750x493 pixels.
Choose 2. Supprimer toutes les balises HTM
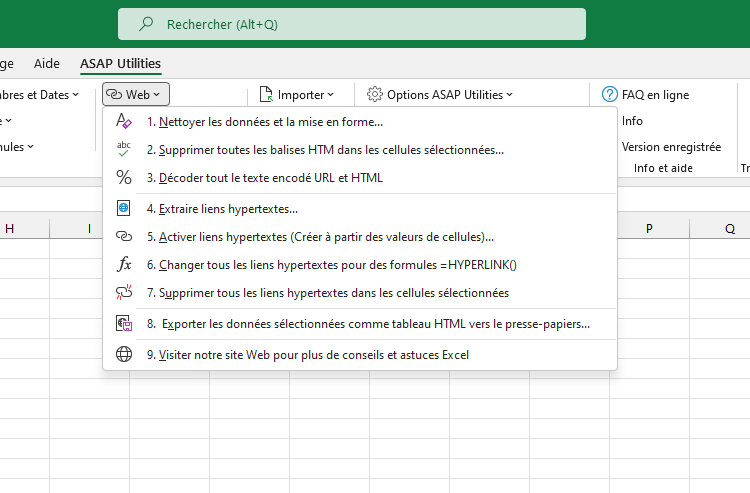tap(360, 149)
